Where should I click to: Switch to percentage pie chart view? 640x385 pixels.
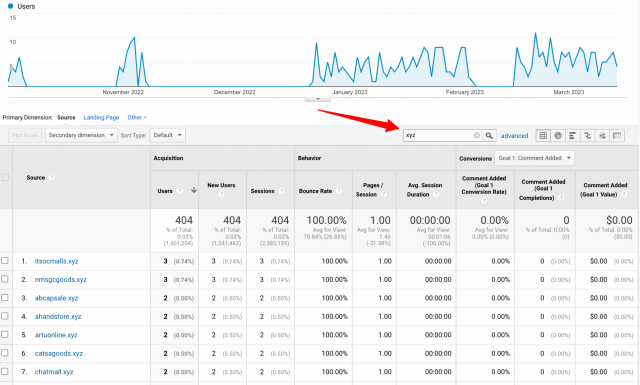click(x=558, y=136)
